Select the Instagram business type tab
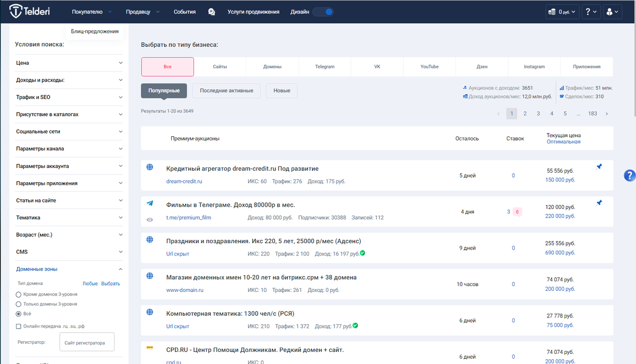The image size is (636, 364). pos(534,67)
